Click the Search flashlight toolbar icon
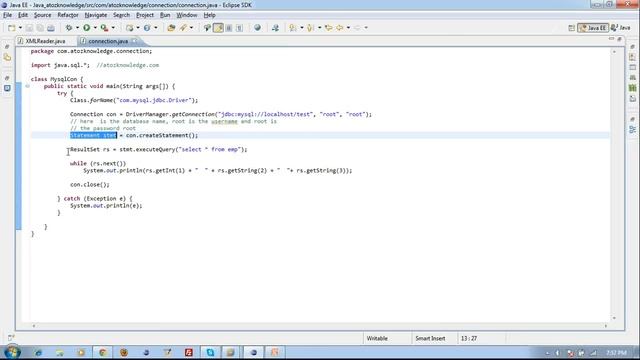 [x=183, y=28]
